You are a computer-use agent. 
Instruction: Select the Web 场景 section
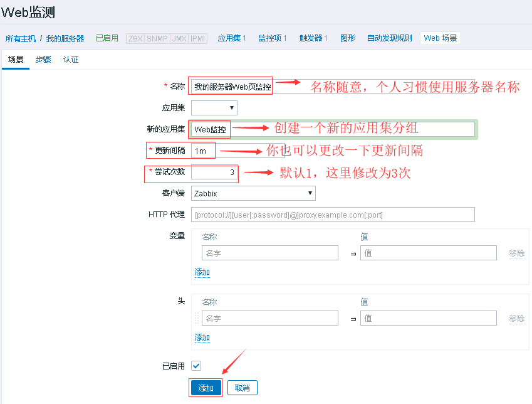pos(441,38)
